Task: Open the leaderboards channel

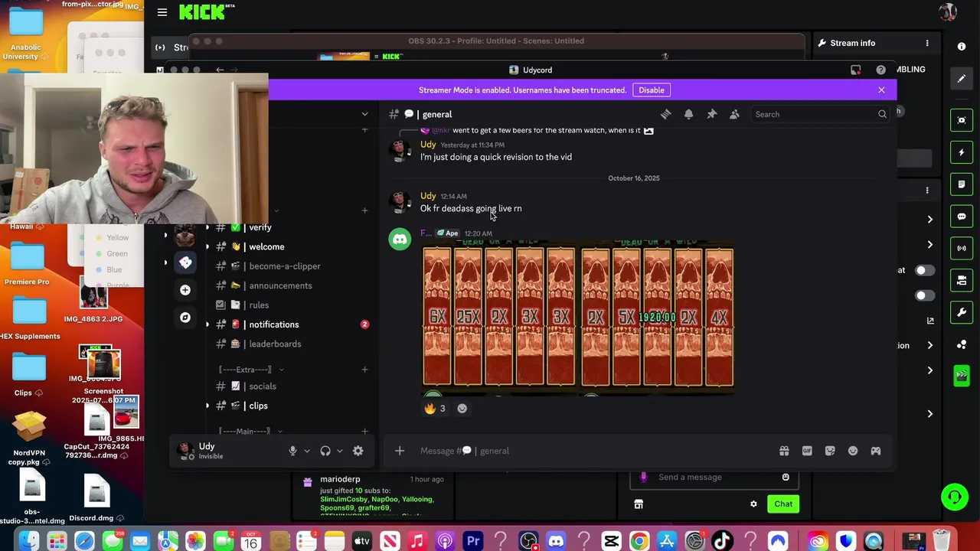Action: 289,344
